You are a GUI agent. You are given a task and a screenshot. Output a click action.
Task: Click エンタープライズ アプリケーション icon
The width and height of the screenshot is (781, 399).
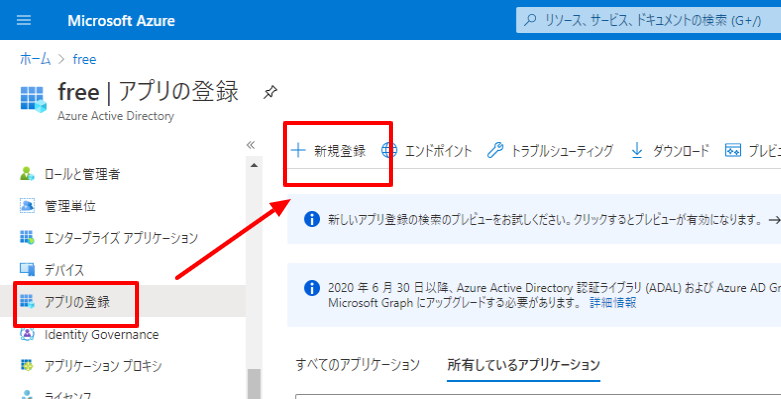(x=27, y=238)
